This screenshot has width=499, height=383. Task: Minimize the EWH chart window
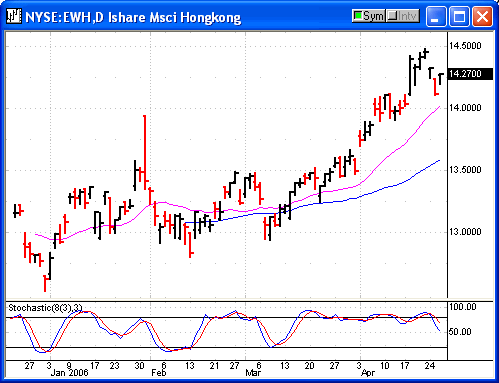tap(436, 17)
